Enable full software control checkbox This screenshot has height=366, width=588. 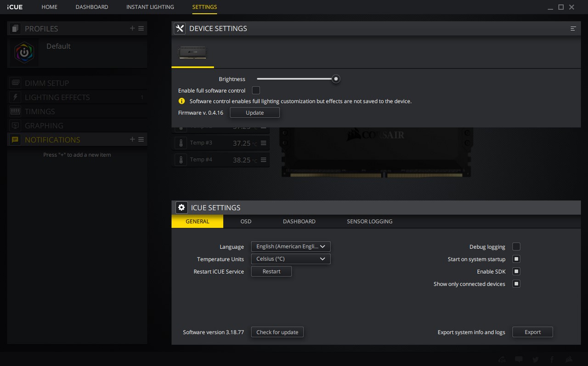click(x=256, y=91)
